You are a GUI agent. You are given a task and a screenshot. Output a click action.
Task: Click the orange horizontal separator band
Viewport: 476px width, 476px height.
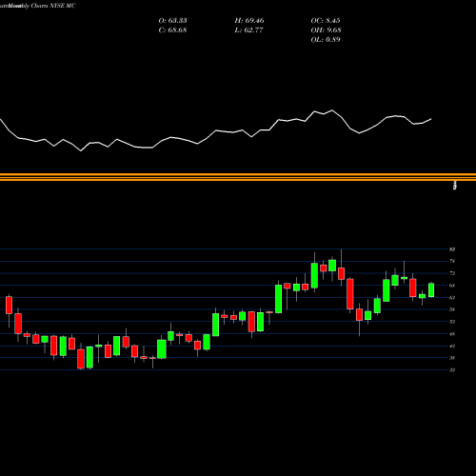point(238,177)
